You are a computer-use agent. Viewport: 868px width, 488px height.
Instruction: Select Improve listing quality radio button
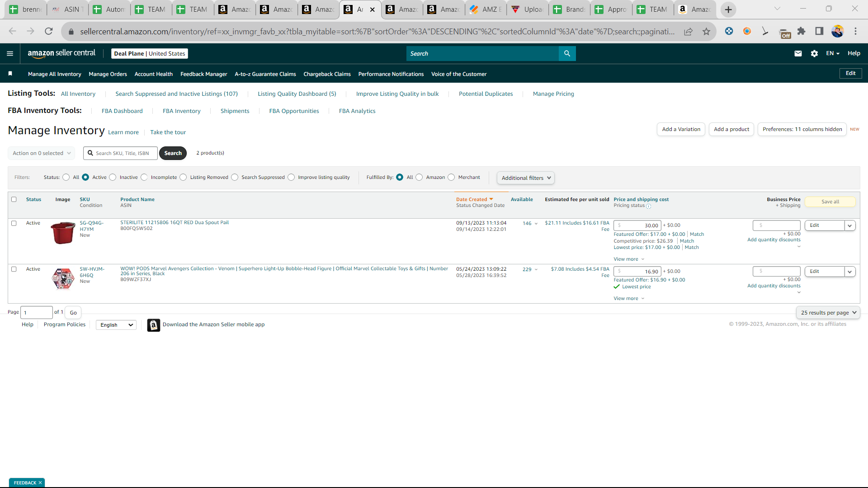click(291, 177)
